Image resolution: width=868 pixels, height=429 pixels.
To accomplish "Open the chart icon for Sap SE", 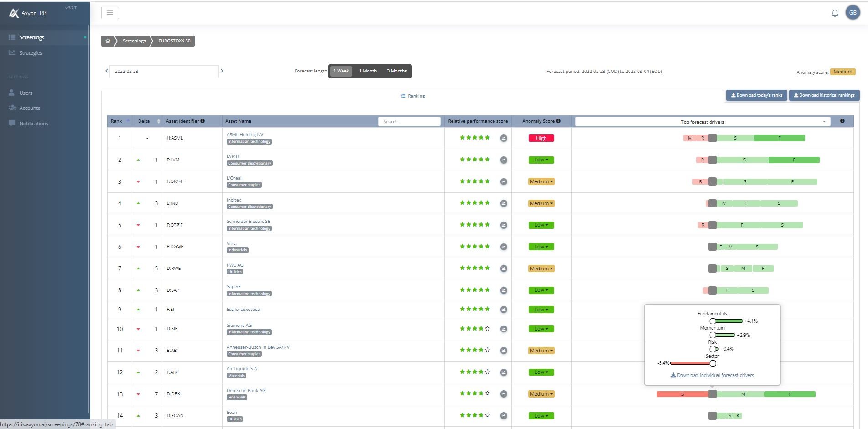I will 504,290.
